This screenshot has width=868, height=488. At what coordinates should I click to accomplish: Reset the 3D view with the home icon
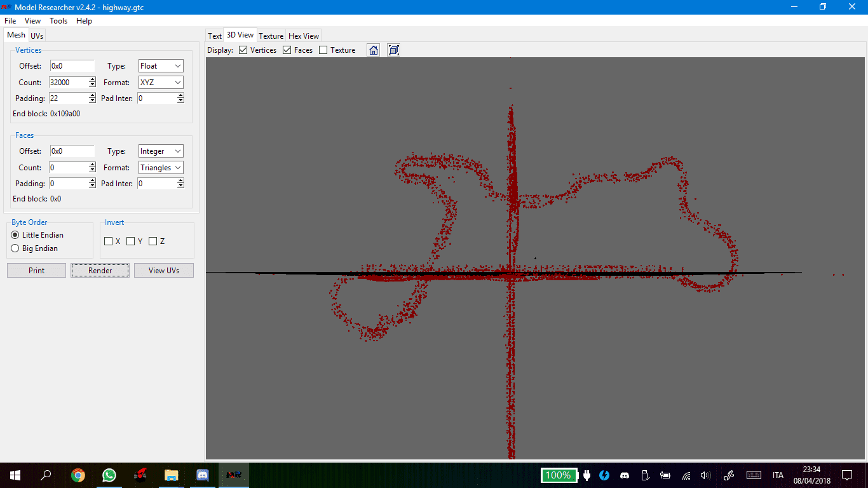374,50
